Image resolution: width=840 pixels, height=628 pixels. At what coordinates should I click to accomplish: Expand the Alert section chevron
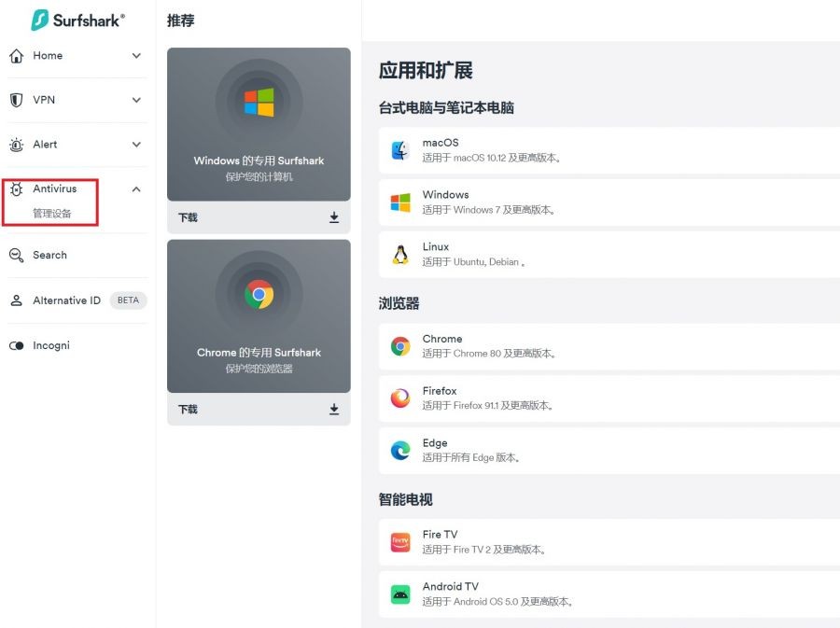[x=136, y=145]
